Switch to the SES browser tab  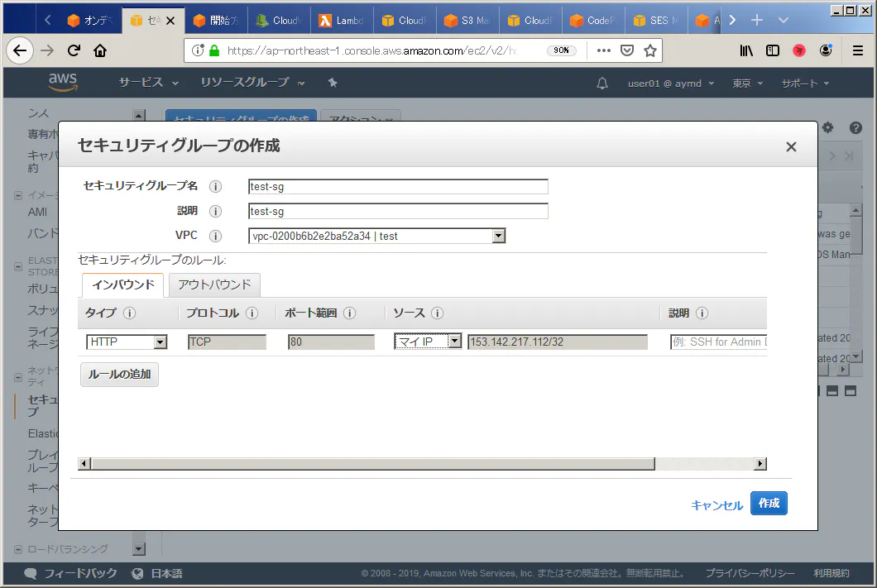pyautogui.click(x=656, y=21)
